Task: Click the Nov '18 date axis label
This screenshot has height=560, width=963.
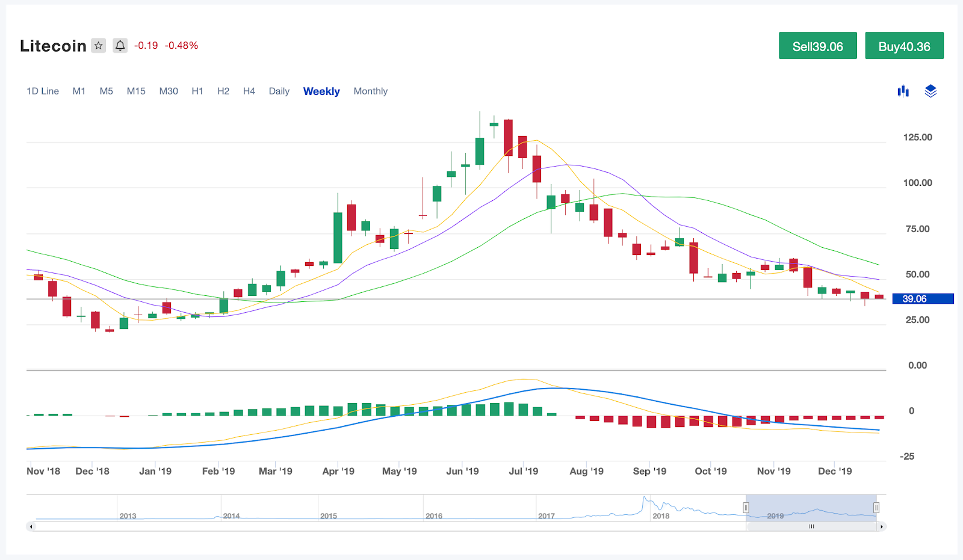Action: (x=43, y=471)
